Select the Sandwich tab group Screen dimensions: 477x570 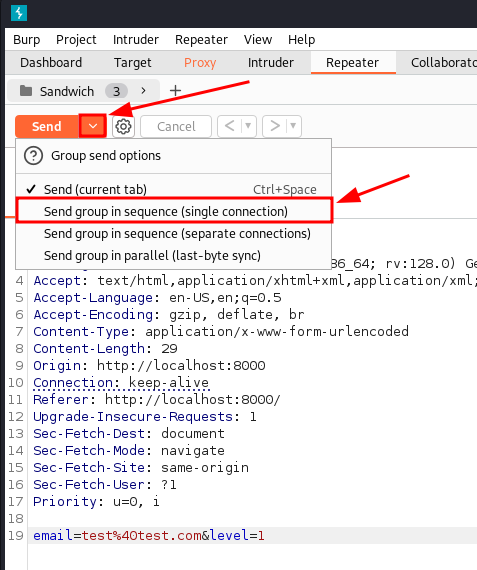tap(83, 91)
